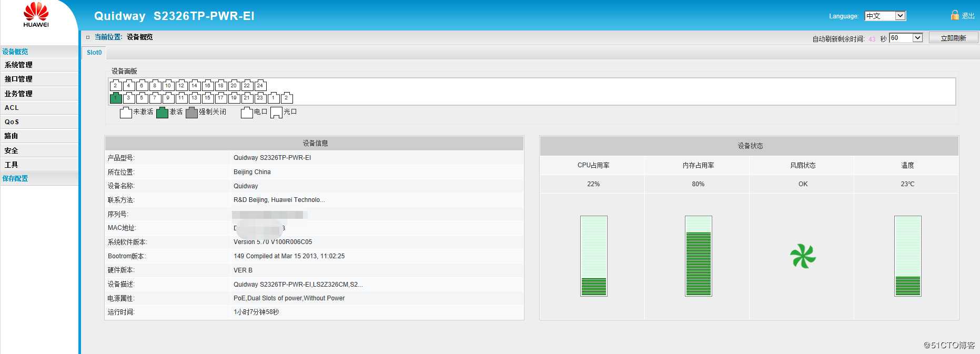Screen dimensions: 980x354
Task: Click the 退出 logout link
Action: tap(968, 16)
